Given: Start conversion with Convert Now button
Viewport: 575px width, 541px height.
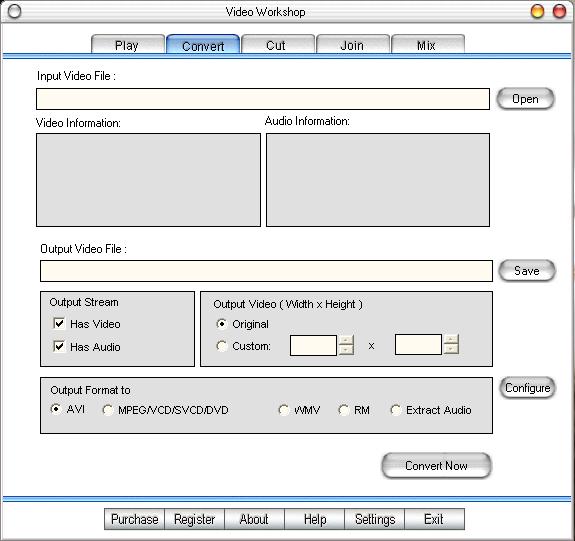Looking at the screenshot, I should [436, 465].
